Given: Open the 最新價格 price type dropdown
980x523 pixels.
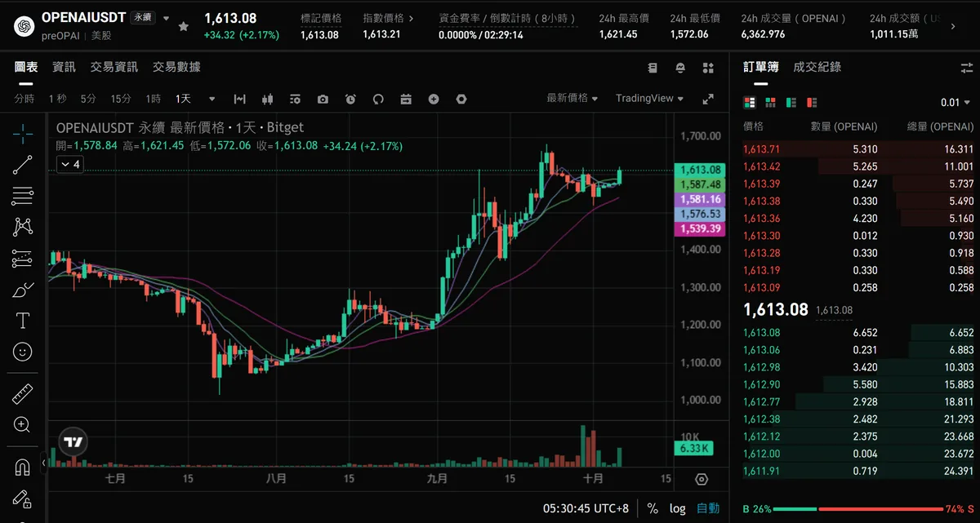Looking at the screenshot, I should coord(572,98).
